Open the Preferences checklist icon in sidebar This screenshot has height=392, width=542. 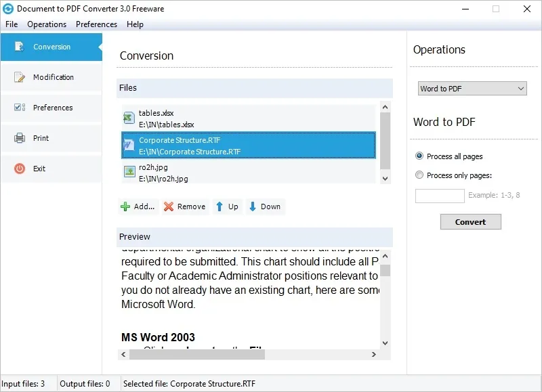pos(17,108)
